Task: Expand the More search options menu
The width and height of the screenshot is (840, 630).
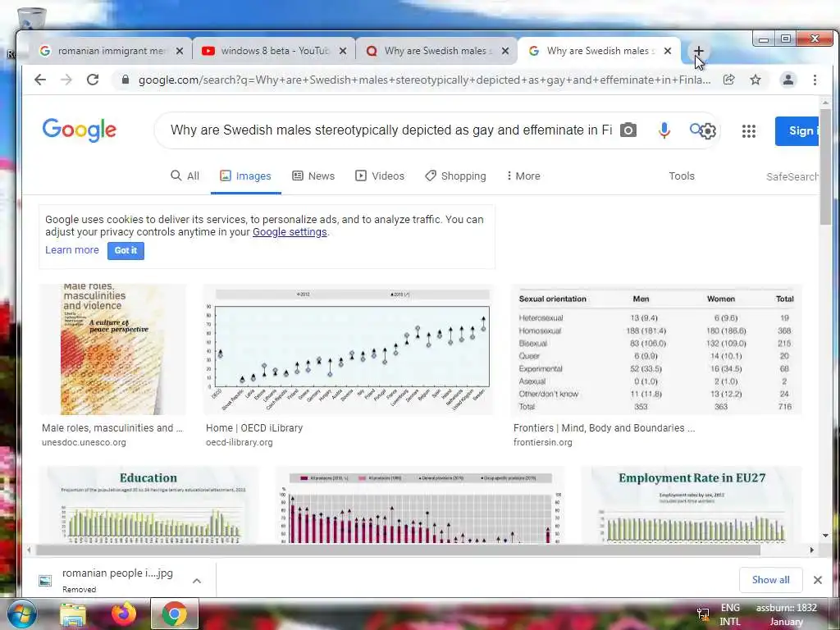Action: coord(523,176)
